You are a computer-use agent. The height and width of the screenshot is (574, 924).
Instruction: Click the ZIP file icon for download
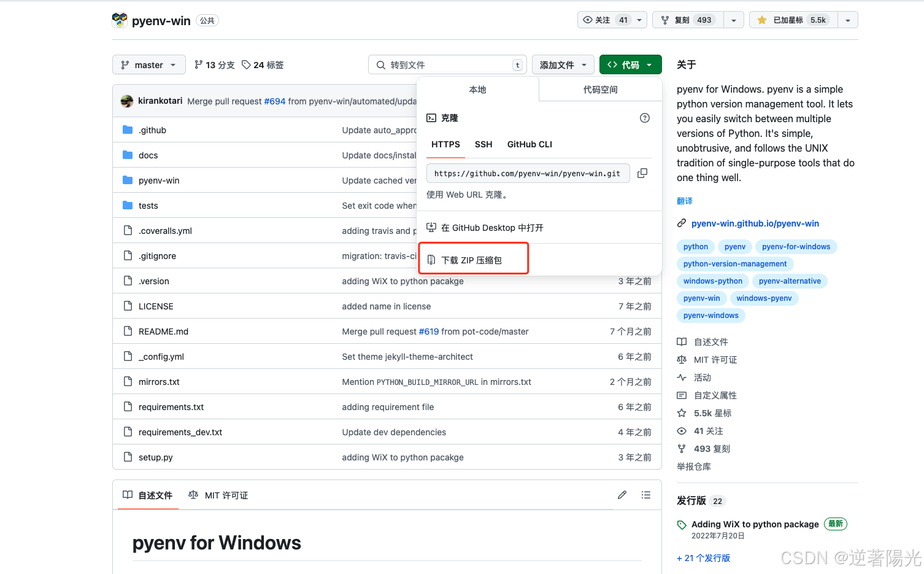coord(431,260)
